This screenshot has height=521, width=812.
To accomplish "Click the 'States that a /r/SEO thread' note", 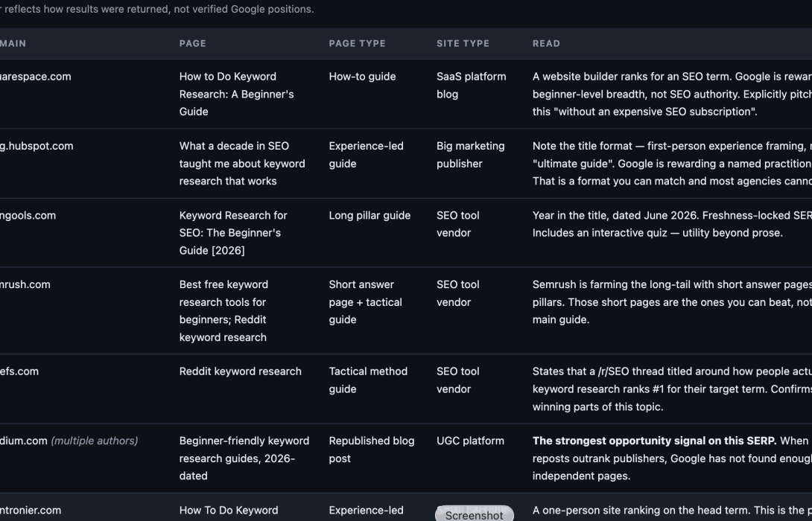I will (x=672, y=389).
